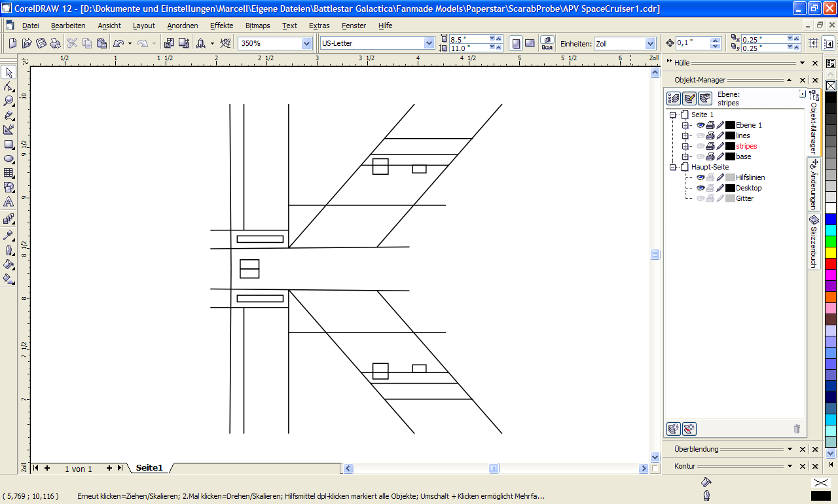Open the Anordnen menu
Screen dimensions: 838x504
coord(183,26)
